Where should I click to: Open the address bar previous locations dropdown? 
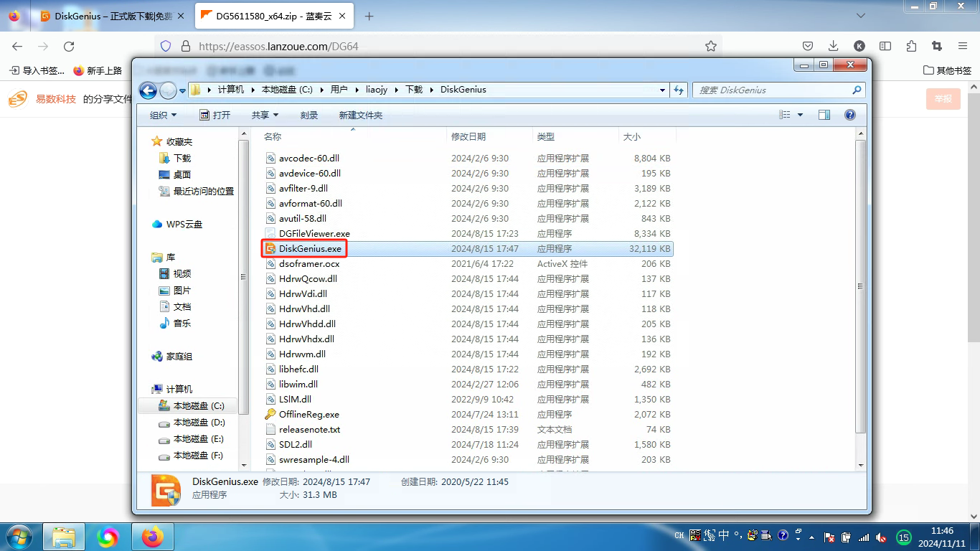[x=663, y=90]
